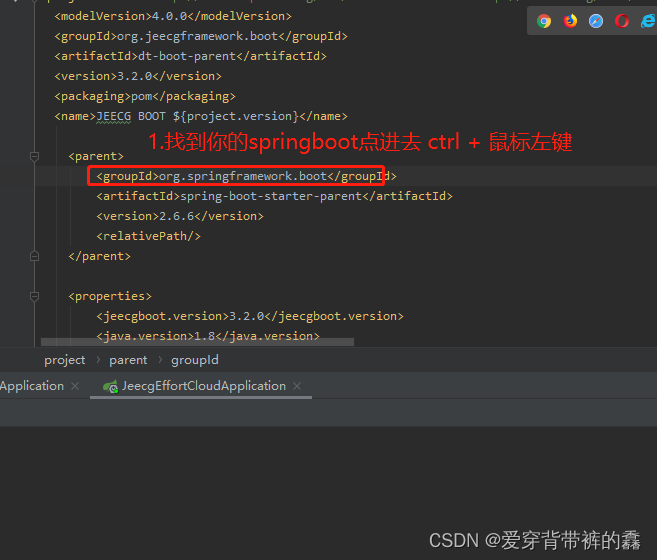Click JeecgEffortCloudApplication Spring Boot run icon
Viewport: 657px width, 560px height.
coord(111,386)
